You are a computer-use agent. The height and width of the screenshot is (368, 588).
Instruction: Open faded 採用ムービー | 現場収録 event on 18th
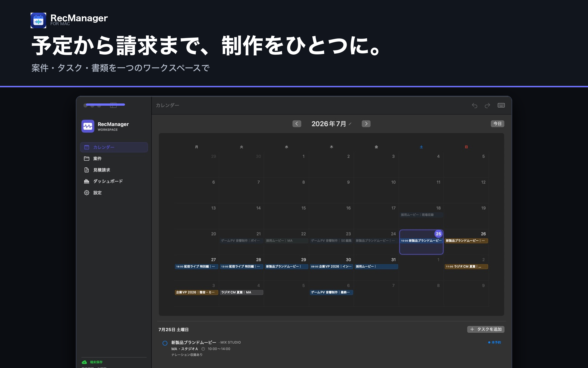421,215
